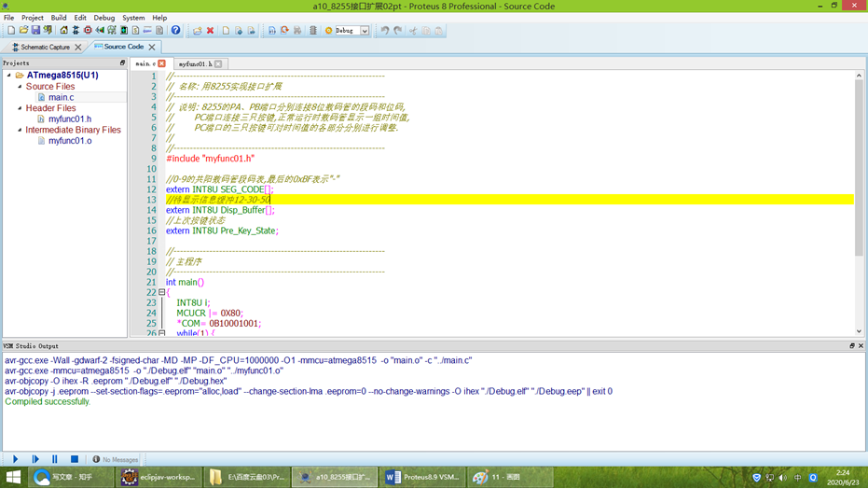This screenshot has height=489, width=868.
Task: Open the Project menu
Action: (x=32, y=18)
